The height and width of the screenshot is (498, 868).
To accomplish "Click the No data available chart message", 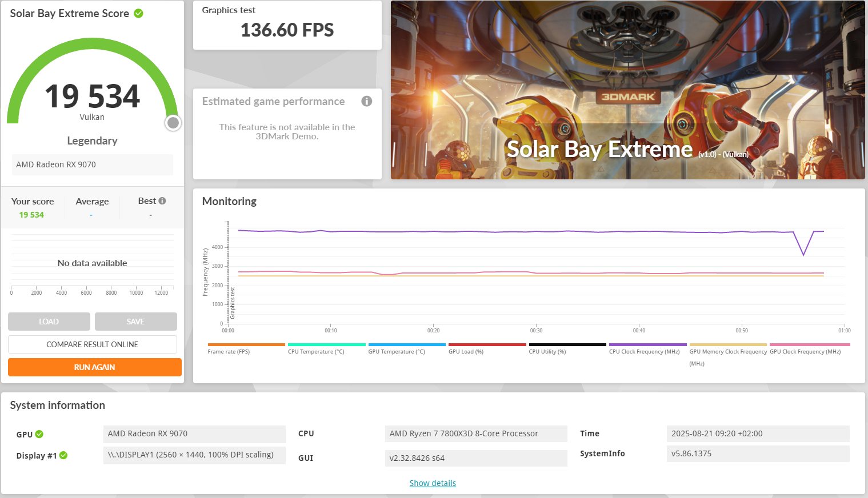I will point(93,263).
